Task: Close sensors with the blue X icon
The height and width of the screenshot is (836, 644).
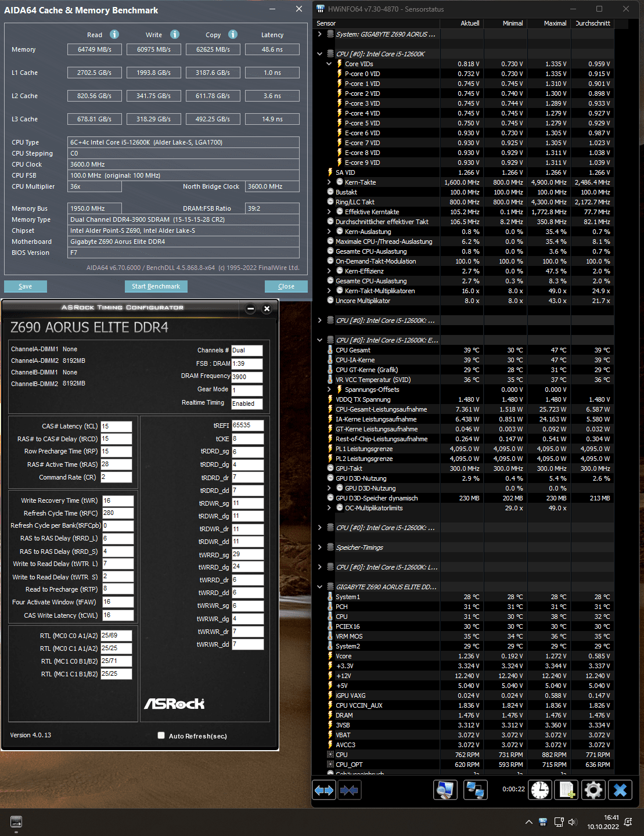Action: (x=620, y=790)
